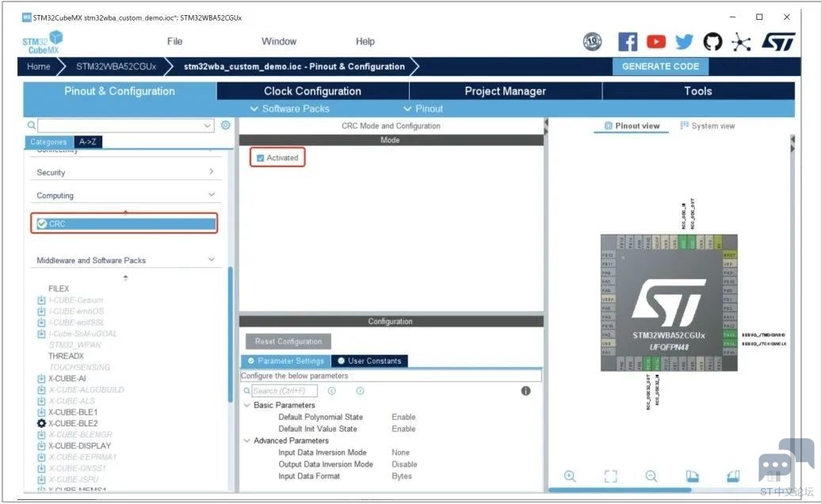Fit the chip to the view

pos(610,475)
